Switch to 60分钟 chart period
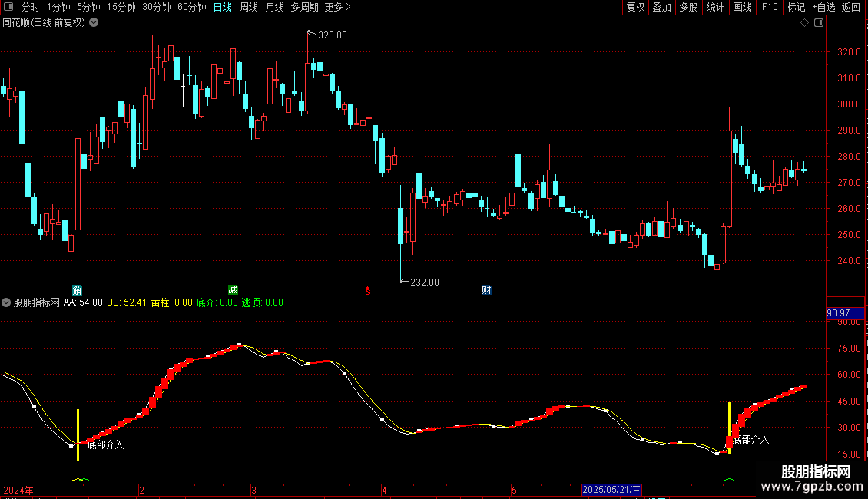 [191, 7]
